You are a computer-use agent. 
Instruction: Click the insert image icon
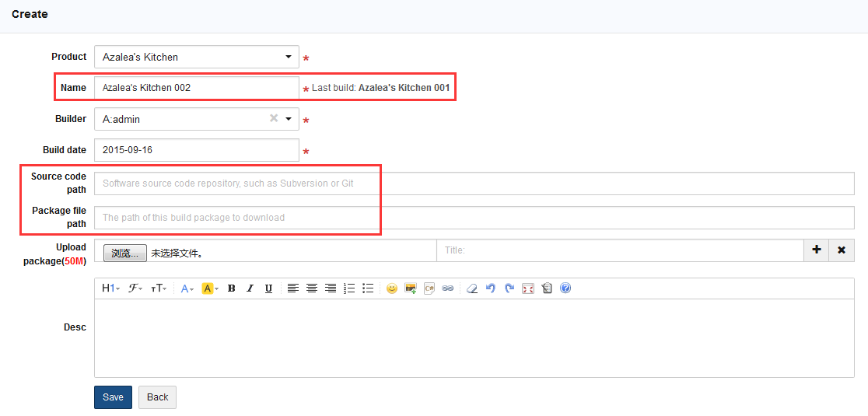click(x=411, y=288)
